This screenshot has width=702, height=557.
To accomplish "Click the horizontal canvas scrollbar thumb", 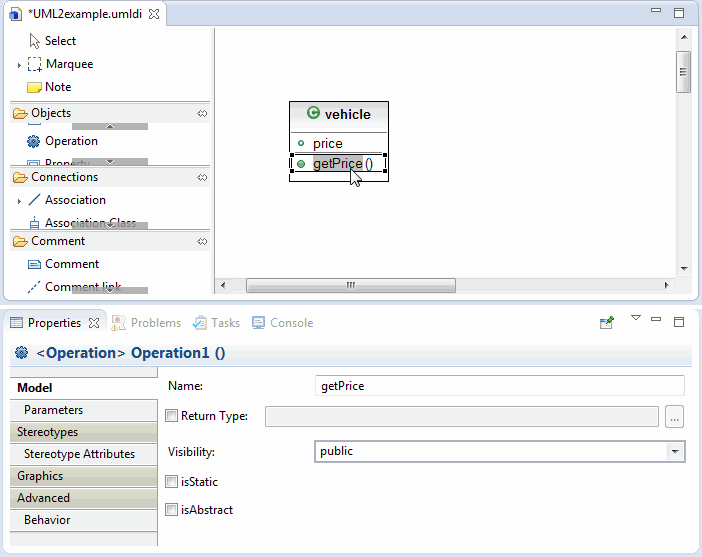I will [350, 285].
